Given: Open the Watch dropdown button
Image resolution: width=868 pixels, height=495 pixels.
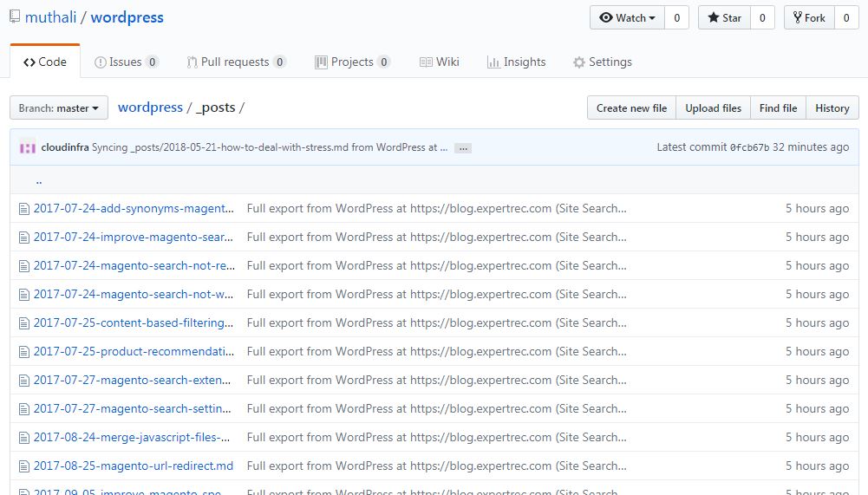Looking at the screenshot, I should point(627,17).
